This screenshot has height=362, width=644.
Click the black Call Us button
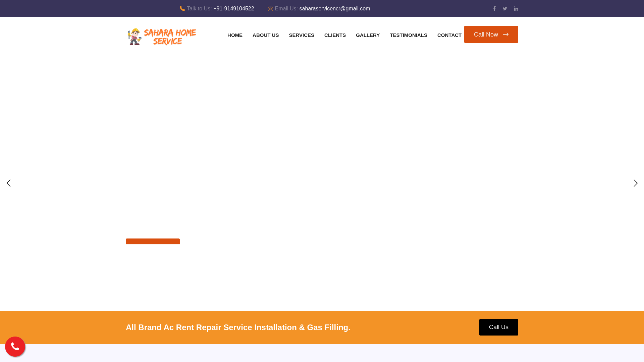(x=499, y=327)
